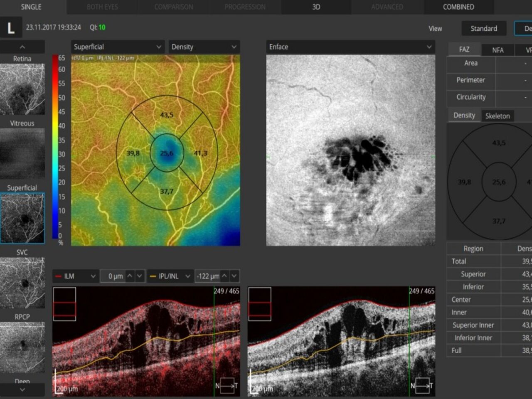Click the scan position indicator on right B-scan
The height and width of the screenshot is (399, 532).
tap(260, 304)
